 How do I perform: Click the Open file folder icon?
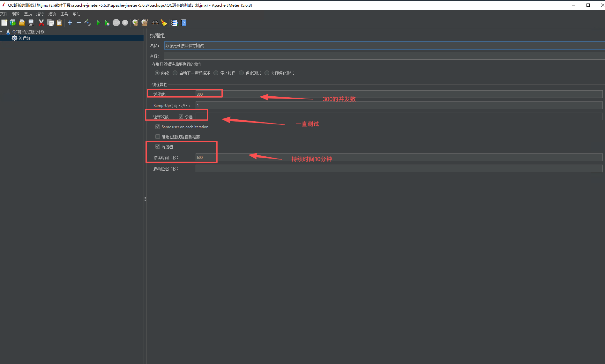(22, 23)
